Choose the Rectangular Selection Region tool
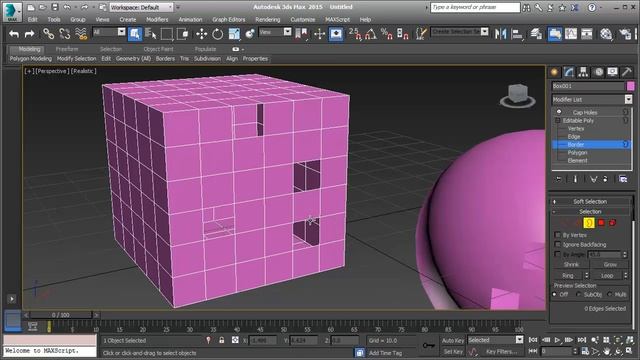The image size is (640, 360). point(167,34)
